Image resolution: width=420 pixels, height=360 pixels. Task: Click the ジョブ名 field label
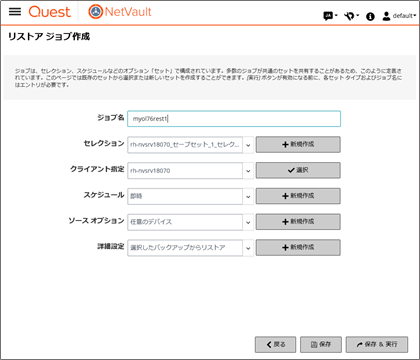click(x=111, y=117)
